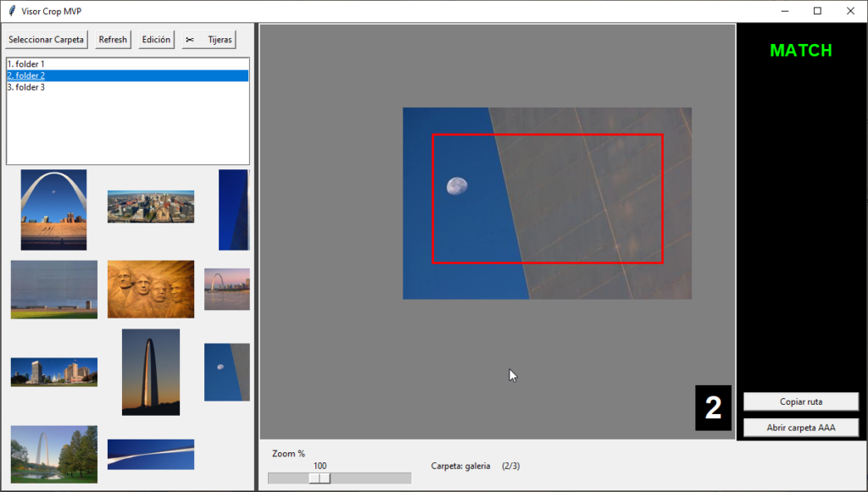The height and width of the screenshot is (492, 868).
Task: Pick the arch with green trees thumbnail
Action: pyautogui.click(x=53, y=454)
